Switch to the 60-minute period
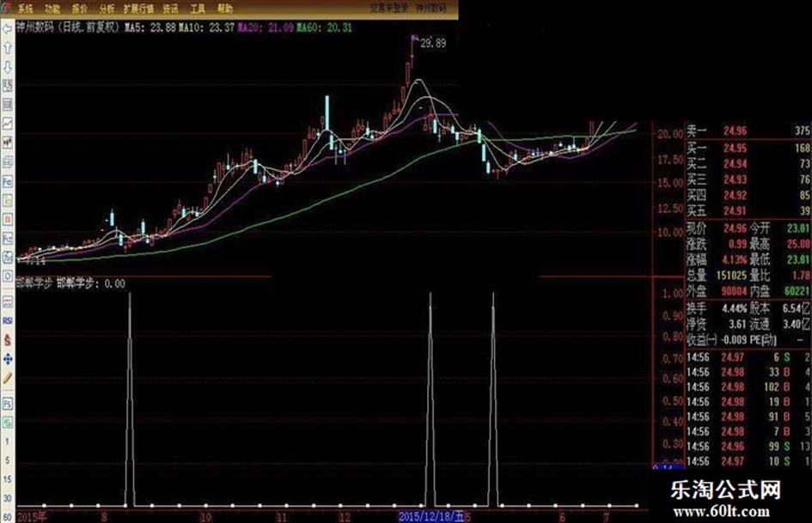 coord(7,517)
